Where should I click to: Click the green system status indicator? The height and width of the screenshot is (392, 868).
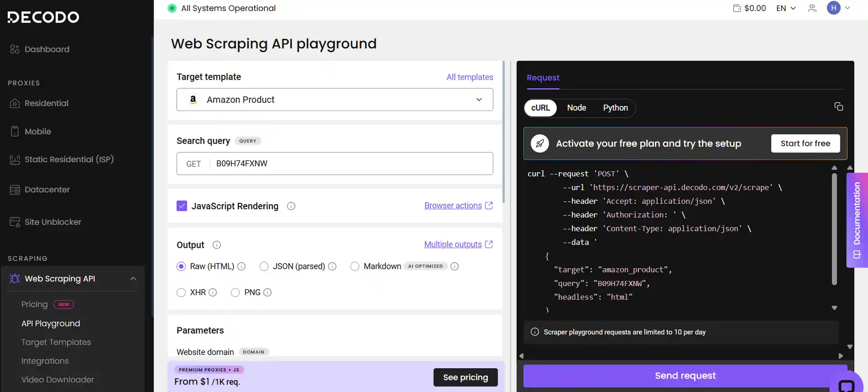point(172,8)
